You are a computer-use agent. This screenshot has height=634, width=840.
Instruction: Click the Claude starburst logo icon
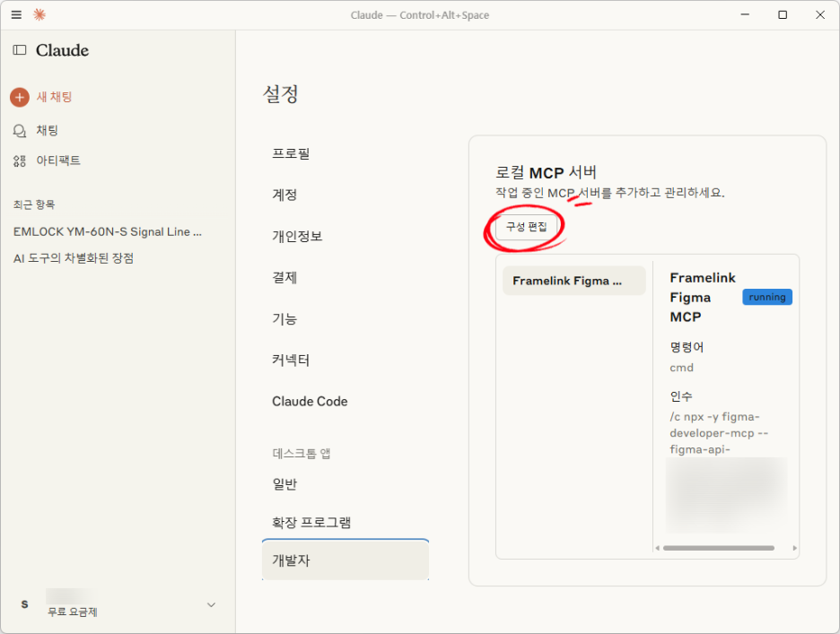coord(39,15)
